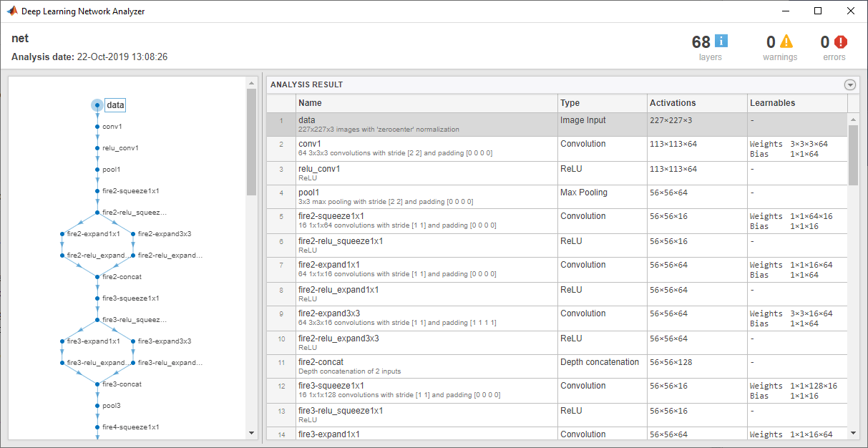
Task: Click the blue info layers icon
Action: [x=721, y=42]
